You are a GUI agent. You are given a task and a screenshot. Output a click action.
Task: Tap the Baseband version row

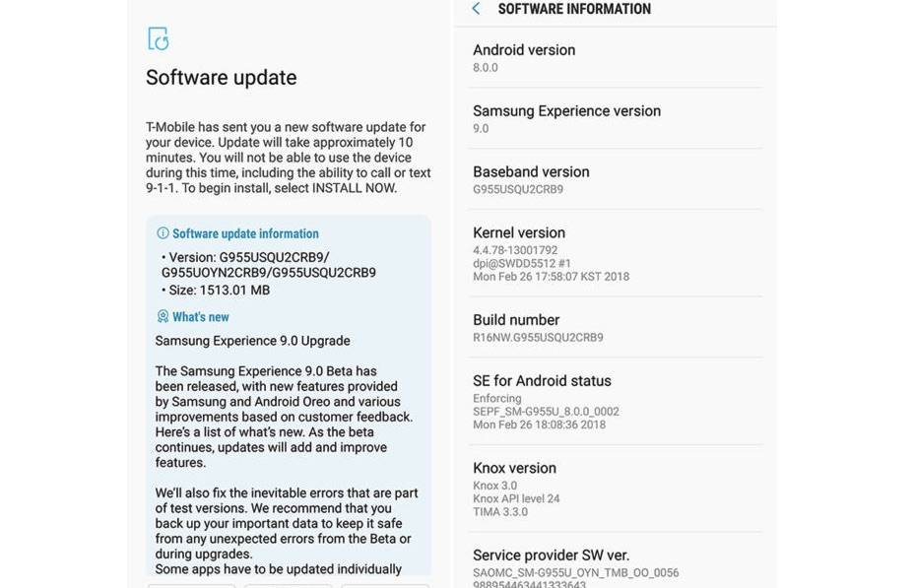tap(615, 180)
